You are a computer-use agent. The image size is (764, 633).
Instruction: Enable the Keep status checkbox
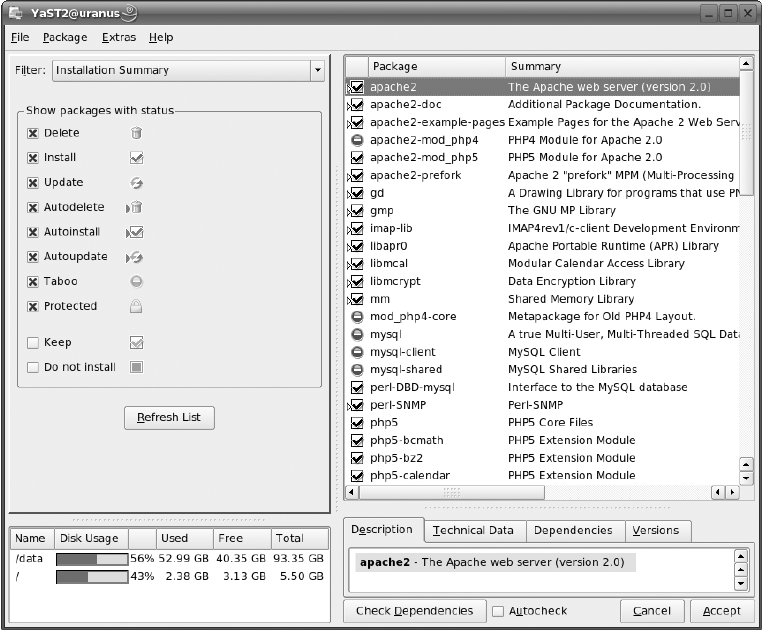[33, 343]
